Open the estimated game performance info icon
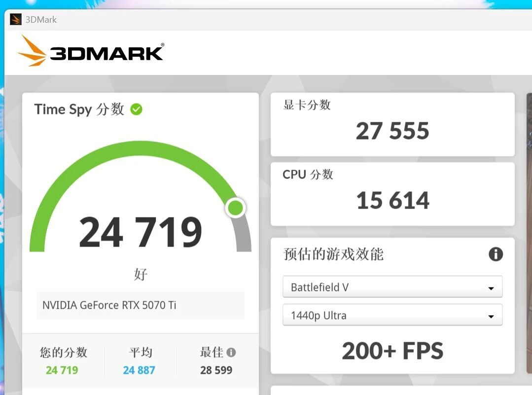The height and width of the screenshot is (395, 532). coord(496,254)
